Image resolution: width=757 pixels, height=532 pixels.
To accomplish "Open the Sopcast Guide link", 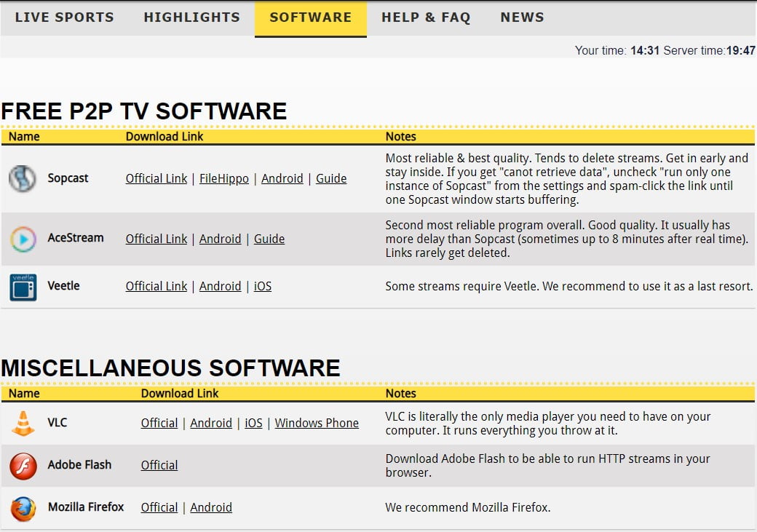I will (x=331, y=178).
